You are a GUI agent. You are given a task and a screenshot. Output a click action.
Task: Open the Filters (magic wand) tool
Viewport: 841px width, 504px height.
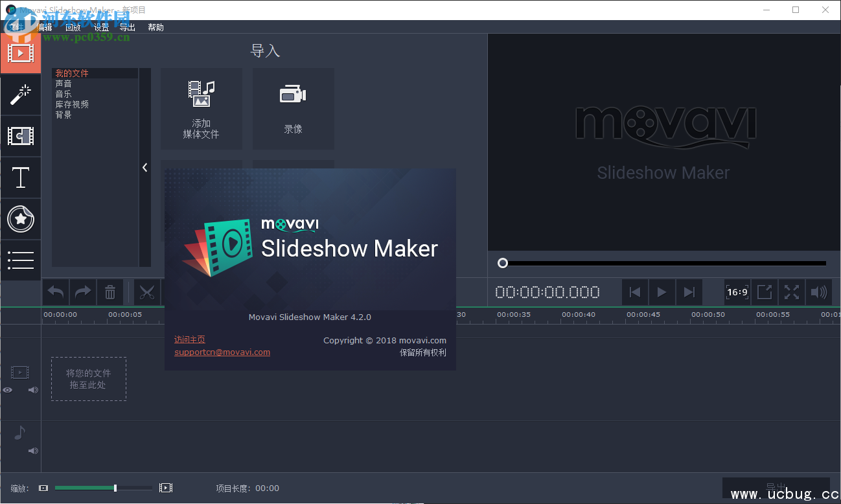(20, 95)
